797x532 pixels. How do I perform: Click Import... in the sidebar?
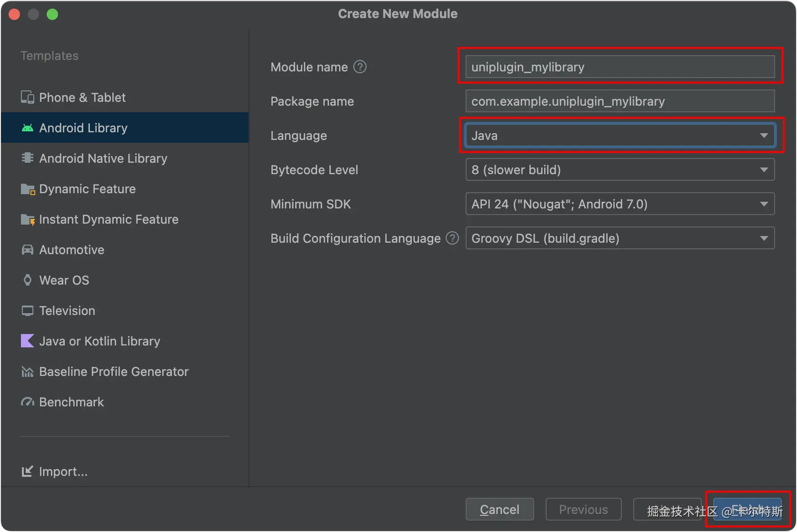(63, 472)
